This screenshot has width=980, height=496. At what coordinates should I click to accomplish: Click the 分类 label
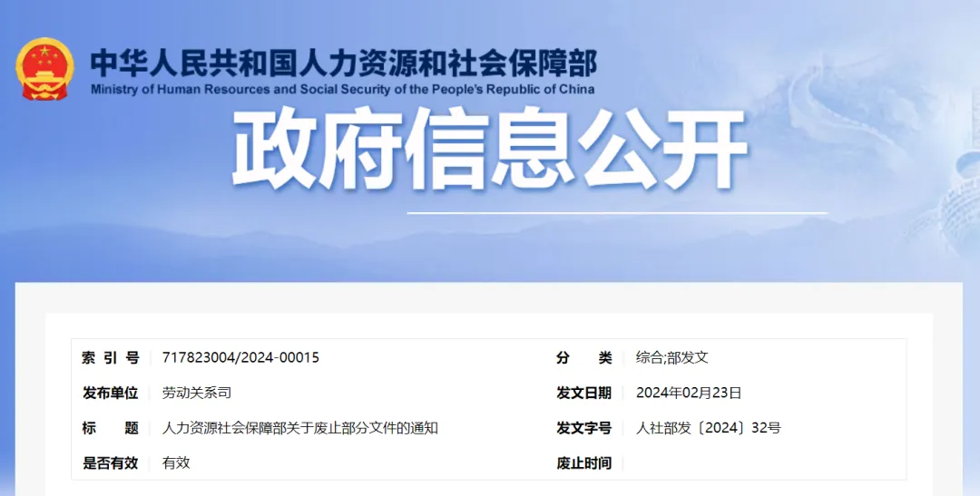584,357
